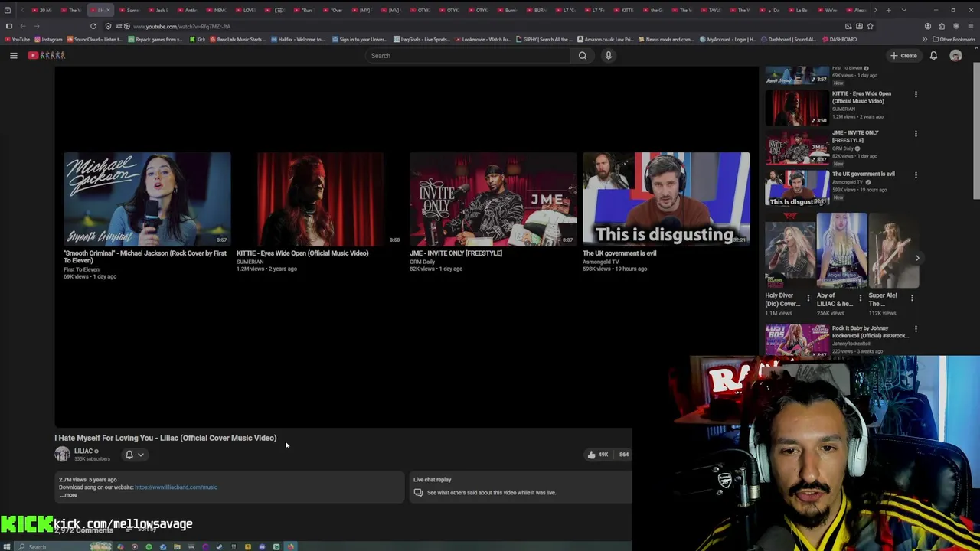The height and width of the screenshot is (551, 980).
Task: Open more options for 'The UK government is evil'
Action: click(x=916, y=175)
